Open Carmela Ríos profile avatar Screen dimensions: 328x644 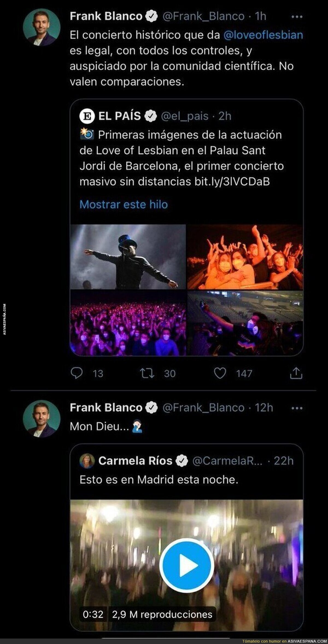pos(87,461)
